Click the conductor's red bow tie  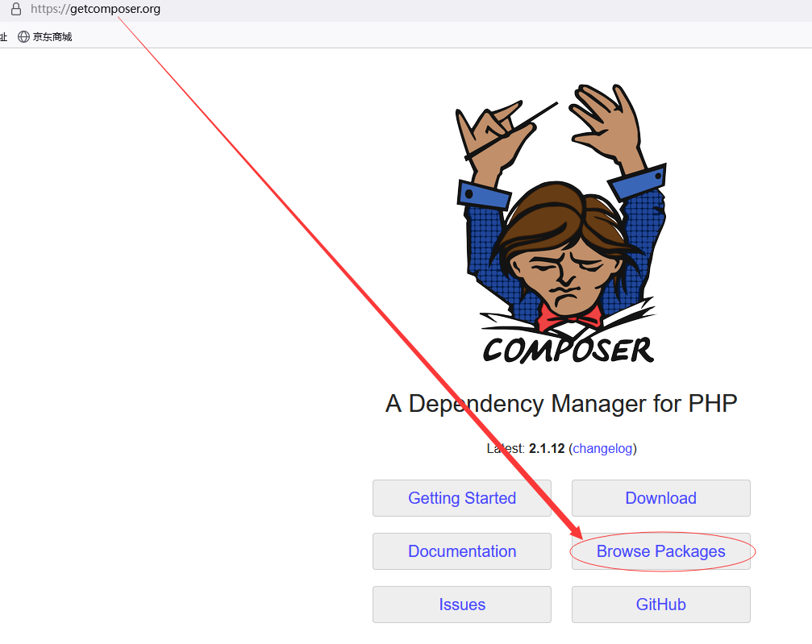569,316
